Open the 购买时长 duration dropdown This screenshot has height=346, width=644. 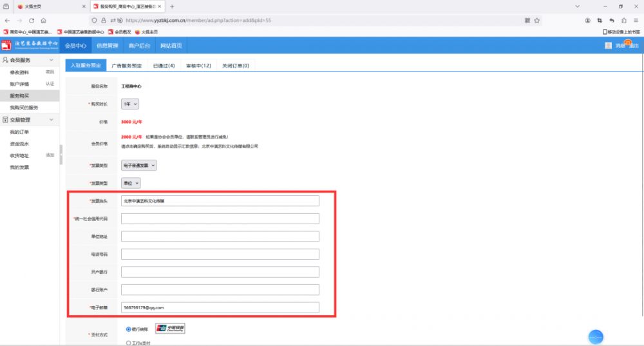[x=130, y=104]
